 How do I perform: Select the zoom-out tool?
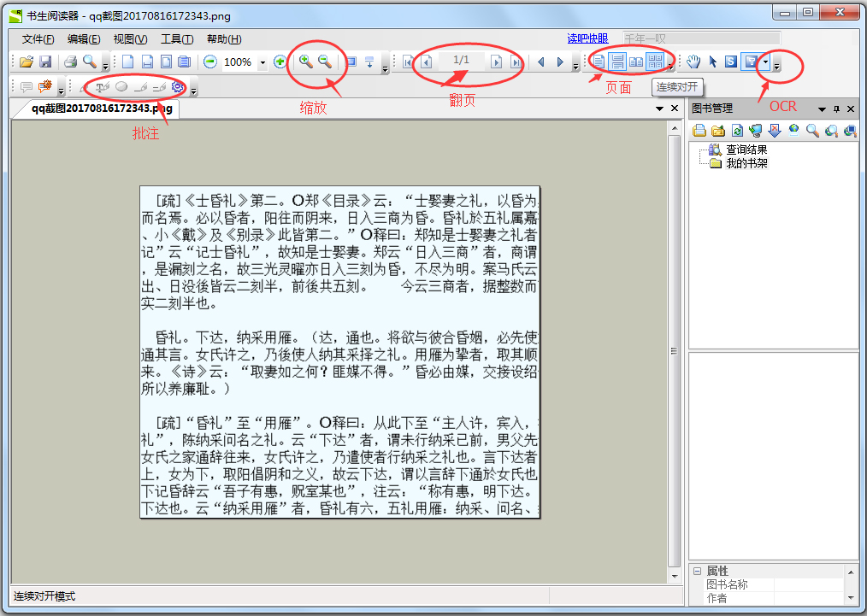(324, 62)
